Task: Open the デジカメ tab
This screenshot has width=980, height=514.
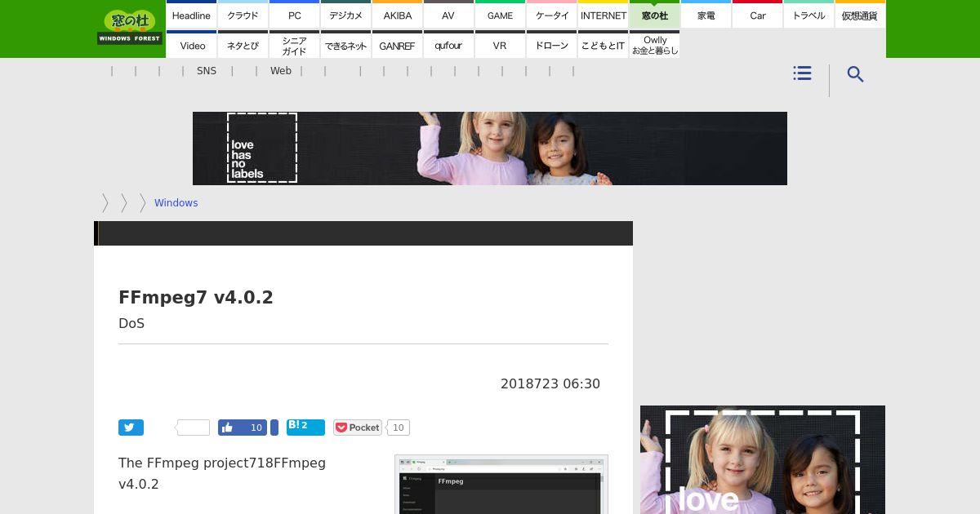Action: (x=345, y=15)
